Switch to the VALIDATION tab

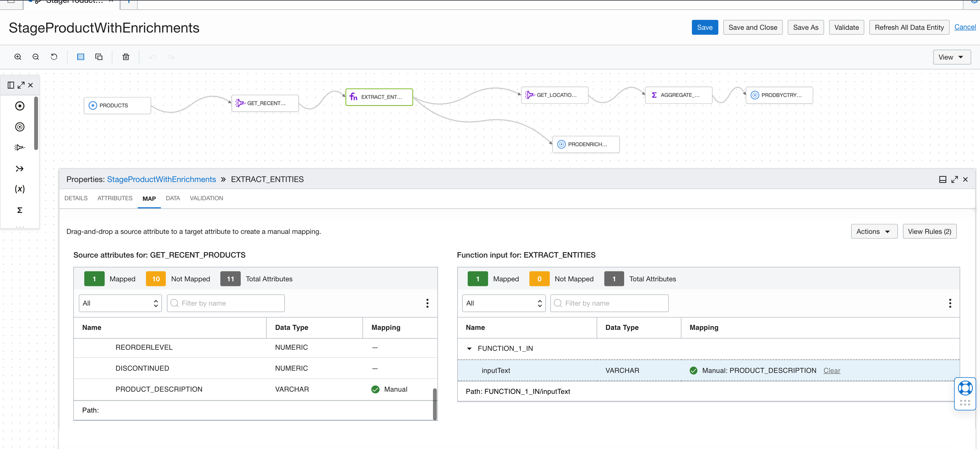[206, 198]
